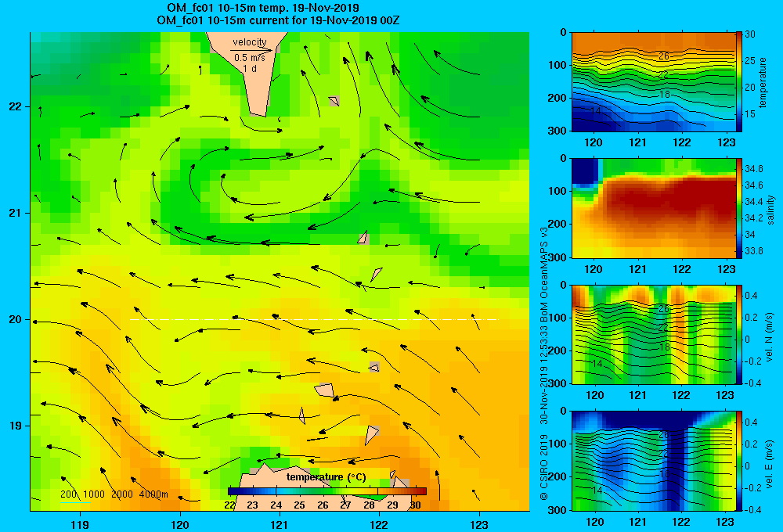Click the title line 'OM_fc01 10-15m temp. 19-Nov-2019'
This screenshot has height=532, width=783.
point(262,8)
